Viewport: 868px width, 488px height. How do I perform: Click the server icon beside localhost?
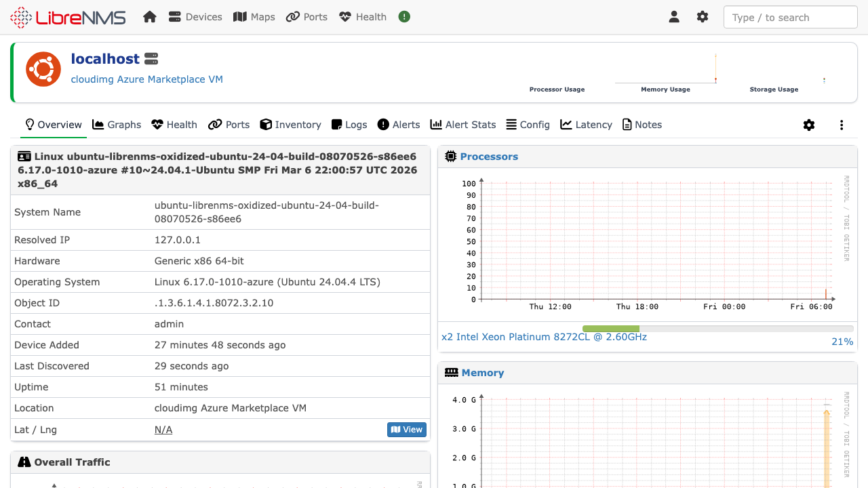[x=151, y=59]
